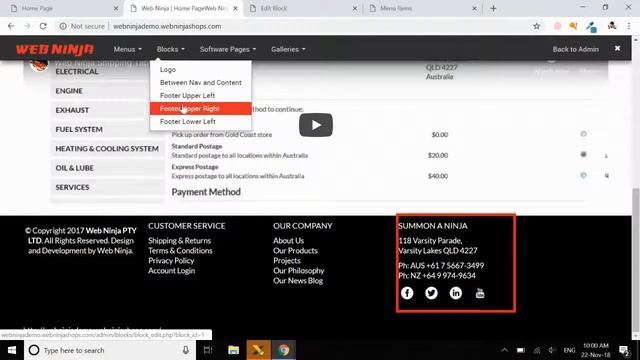Screen dimensions: 640x360
Task: Open Task View on the taskbar
Action: pyautogui.click(x=208, y=350)
